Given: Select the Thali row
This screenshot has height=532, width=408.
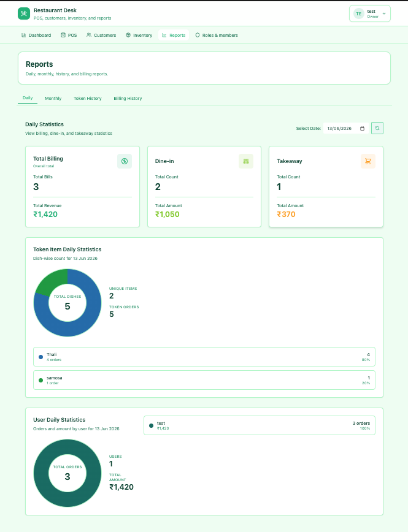Looking at the screenshot, I should pyautogui.click(x=204, y=357).
